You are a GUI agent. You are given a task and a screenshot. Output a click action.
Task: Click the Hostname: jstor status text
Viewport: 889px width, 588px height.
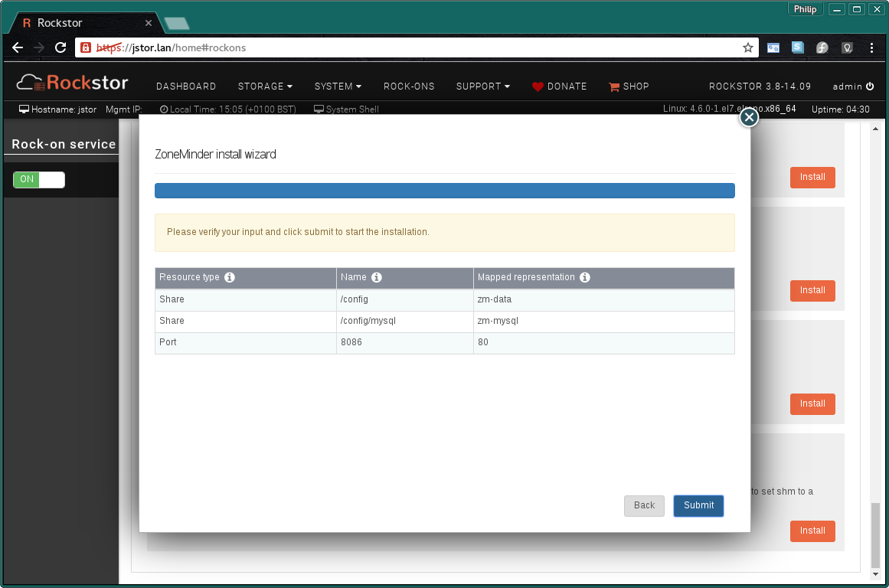[58, 109]
